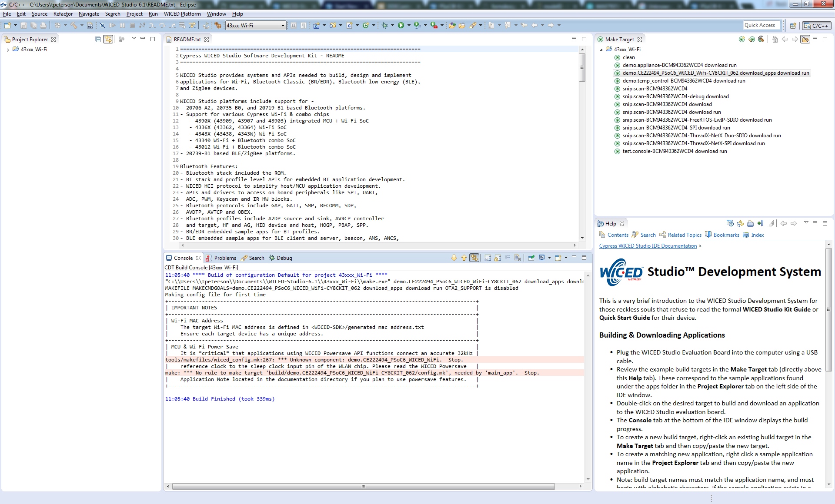
Task: Open Cypress WICED Studio IDE Documentation link
Action: point(648,246)
